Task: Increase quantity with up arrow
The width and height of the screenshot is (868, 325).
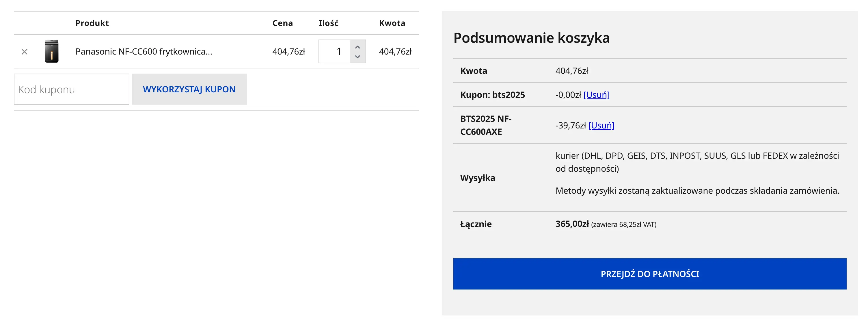Action: click(357, 47)
